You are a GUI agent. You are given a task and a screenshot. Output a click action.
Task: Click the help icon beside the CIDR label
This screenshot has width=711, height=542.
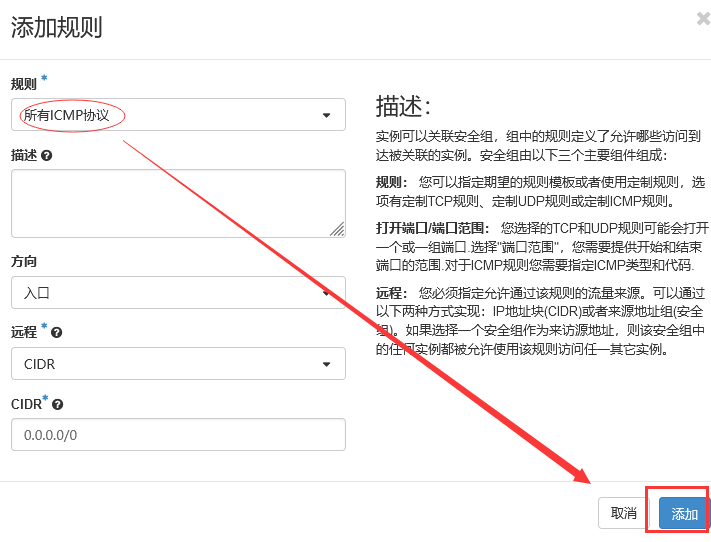click(57, 404)
